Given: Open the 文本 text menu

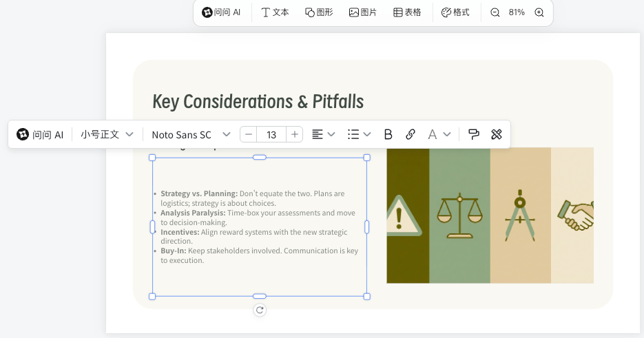Looking at the screenshot, I should point(275,12).
